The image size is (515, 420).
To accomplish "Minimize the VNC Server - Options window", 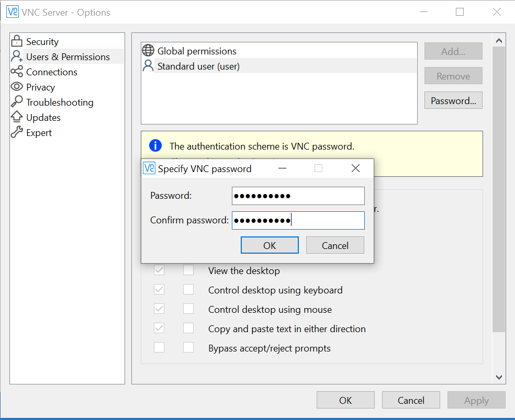I will pyautogui.click(x=424, y=12).
